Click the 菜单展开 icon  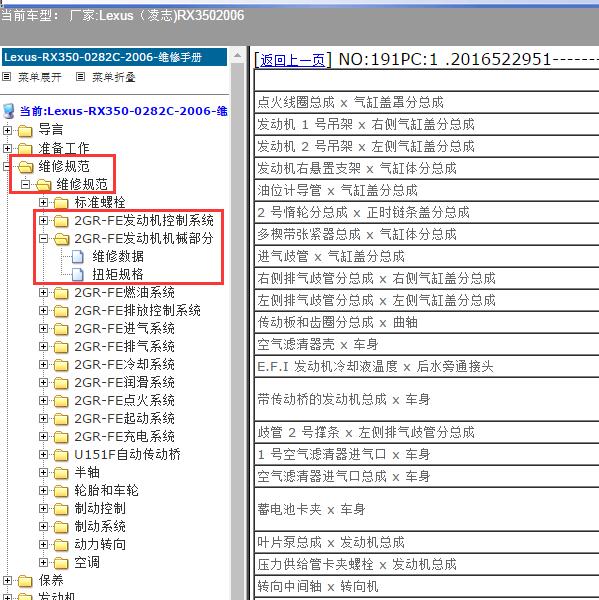click(7, 77)
